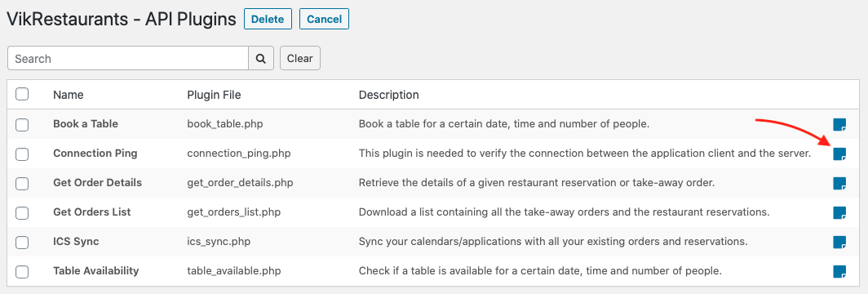Click the Cancel button
This screenshot has width=868, height=294.
click(324, 19)
